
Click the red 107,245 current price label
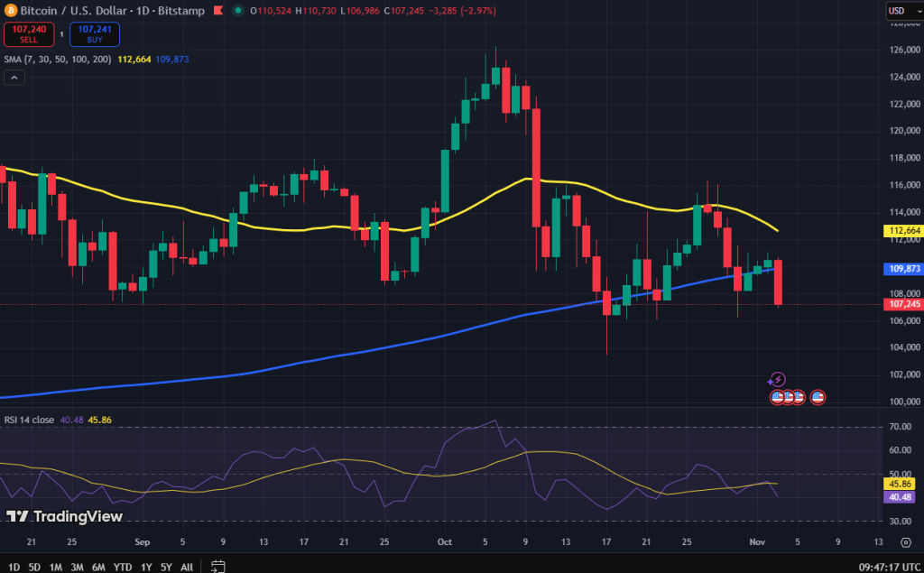click(903, 304)
